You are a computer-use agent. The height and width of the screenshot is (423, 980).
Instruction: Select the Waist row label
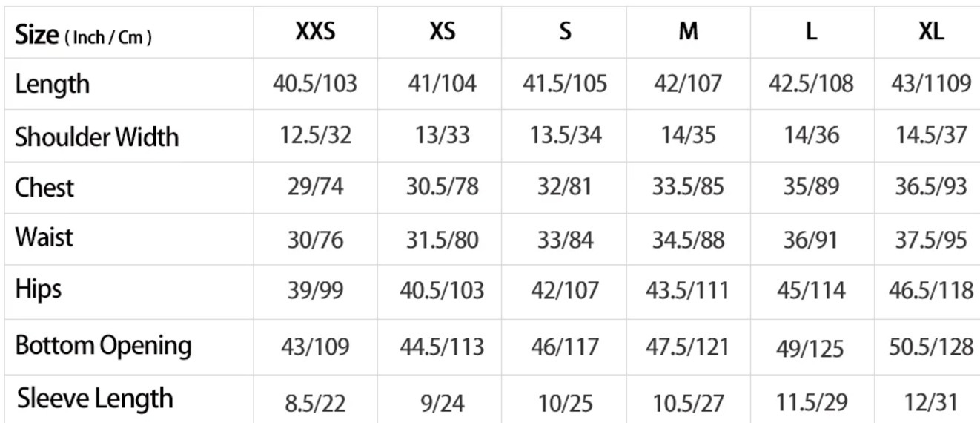[x=44, y=237]
